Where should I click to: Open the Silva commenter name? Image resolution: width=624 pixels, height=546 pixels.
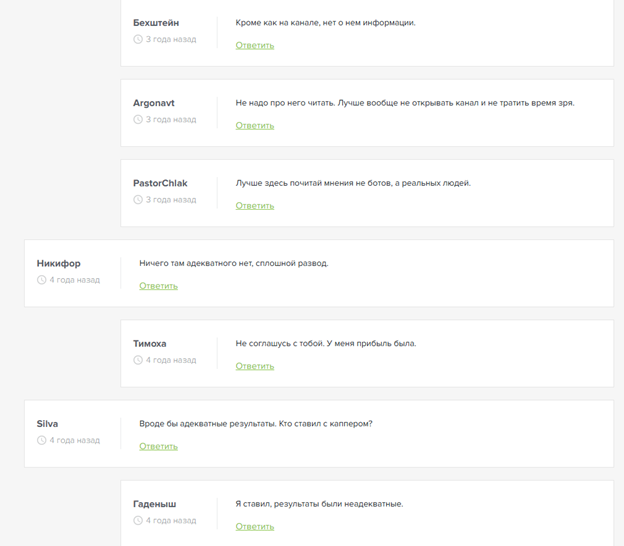click(x=47, y=423)
